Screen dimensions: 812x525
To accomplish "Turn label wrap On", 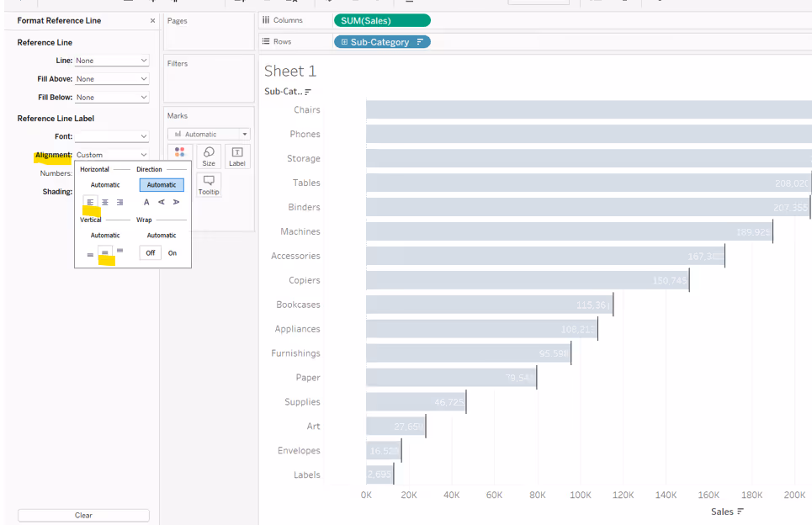I will [x=172, y=253].
